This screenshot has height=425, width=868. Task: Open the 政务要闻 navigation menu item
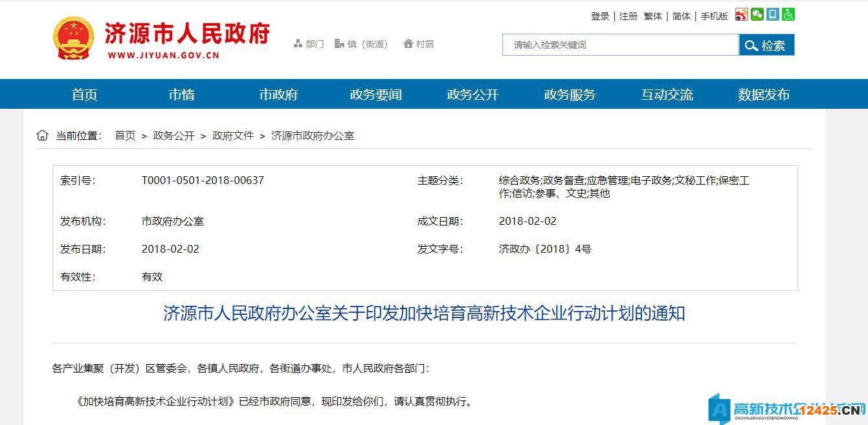[x=376, y=95]
